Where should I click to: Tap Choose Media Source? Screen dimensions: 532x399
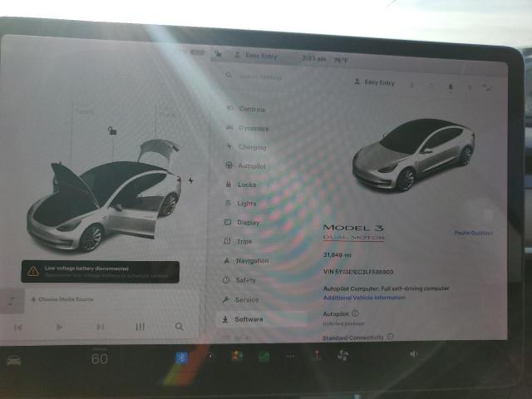click(x=62, y=299)
